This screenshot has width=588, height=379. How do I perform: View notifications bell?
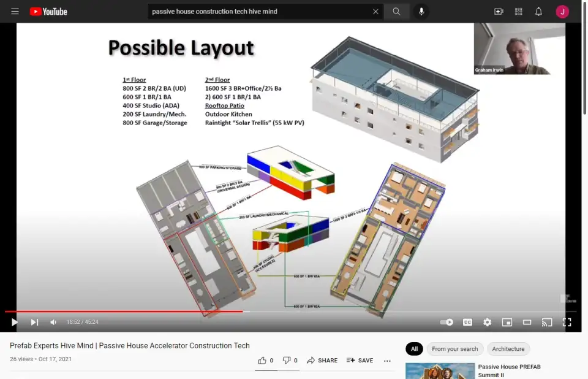(538, 12)
